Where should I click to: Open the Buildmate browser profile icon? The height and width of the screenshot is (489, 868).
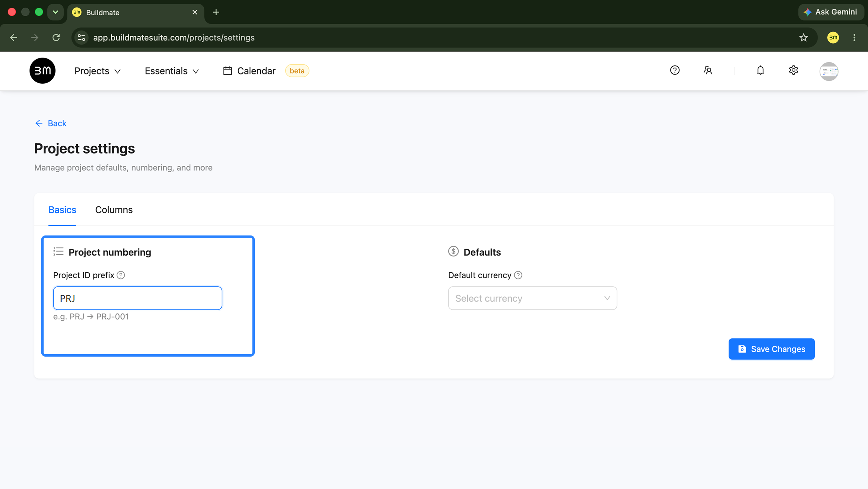(x=833, y=38)
